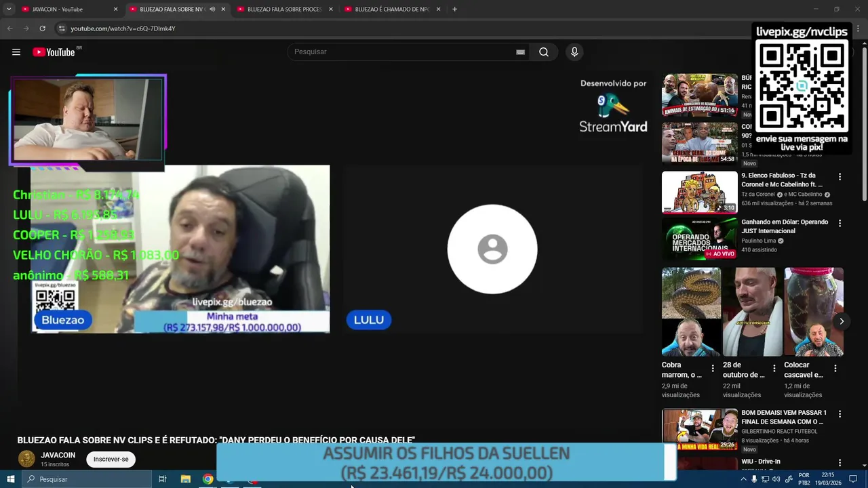Show next Shorts with the arrow
Image resolution: width=868 pixels, height=488 pixels.
click(842, 321)
